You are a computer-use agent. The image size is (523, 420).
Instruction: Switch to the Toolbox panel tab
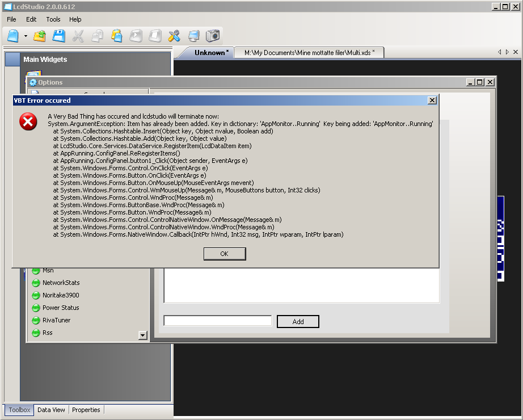pos(19,410)
